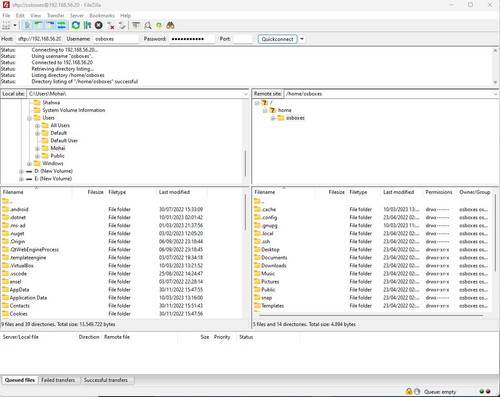
Task: Toggle processing of transfer queue
Action: 87,25
